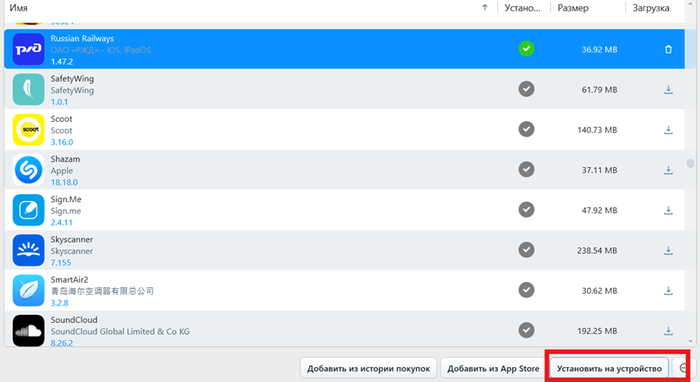Click version number 3.2.8
This screenshot has width=700, height=382.
(x=59, y=303)
